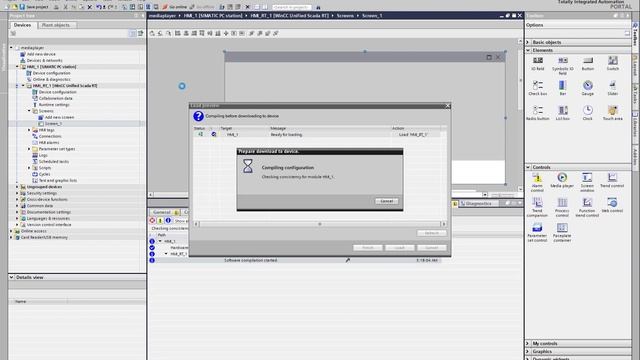Select the Trend companion control
This screenshot has width=640, height=360.
[537, 208]
